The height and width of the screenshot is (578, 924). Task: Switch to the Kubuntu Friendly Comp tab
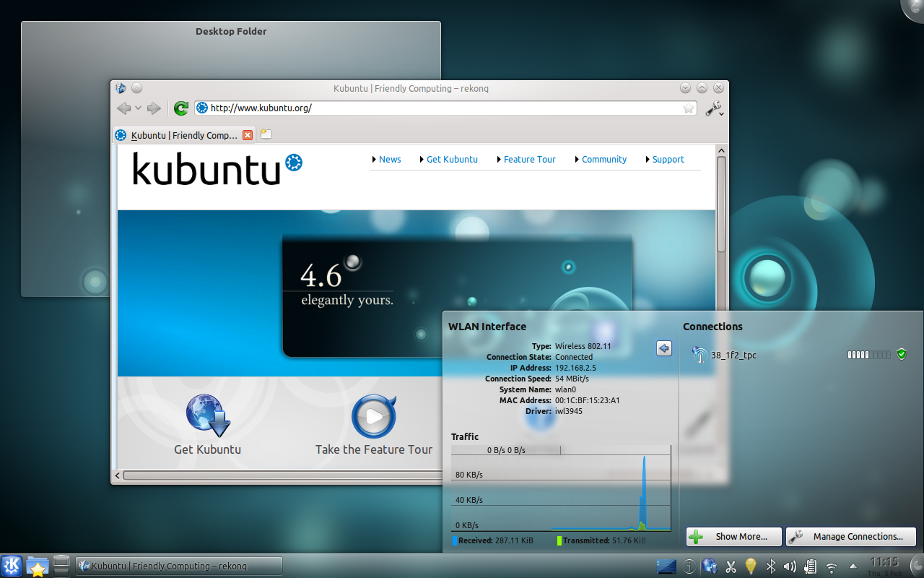point(179,135)
